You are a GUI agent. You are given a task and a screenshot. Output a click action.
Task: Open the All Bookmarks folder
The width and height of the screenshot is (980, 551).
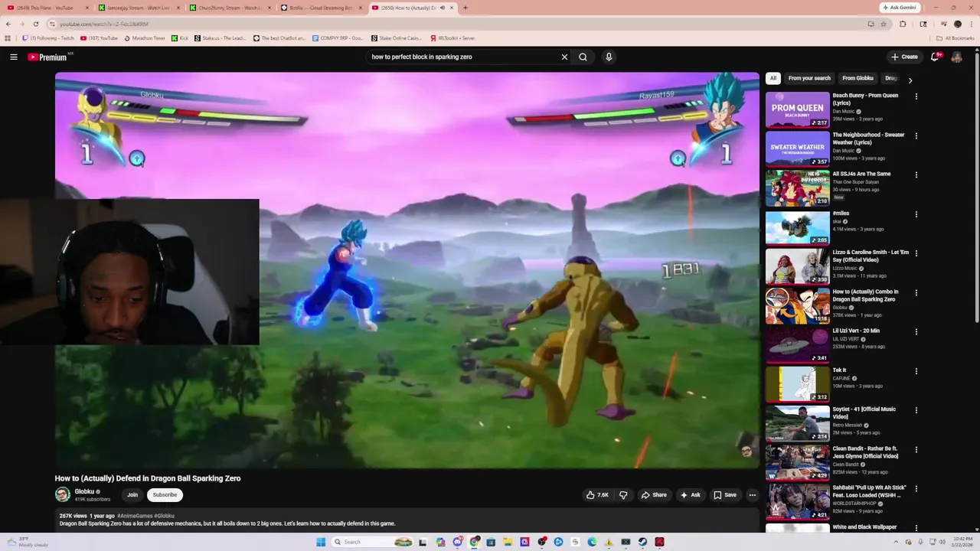point(955,37)
